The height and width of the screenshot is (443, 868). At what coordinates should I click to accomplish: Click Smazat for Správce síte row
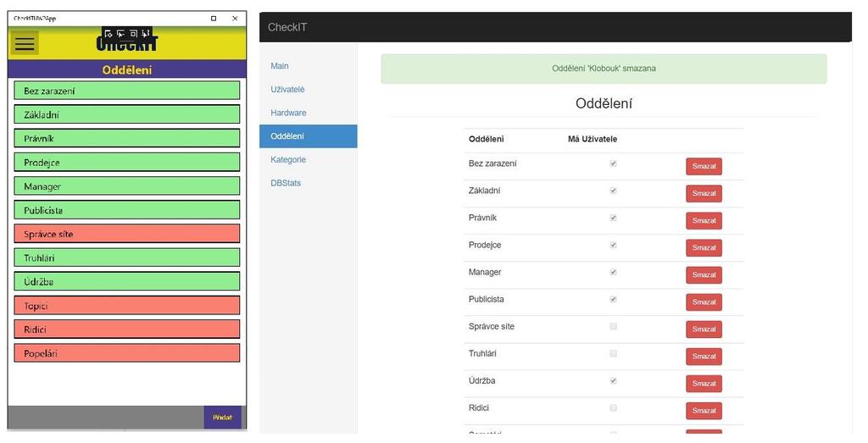coord(704,329)
